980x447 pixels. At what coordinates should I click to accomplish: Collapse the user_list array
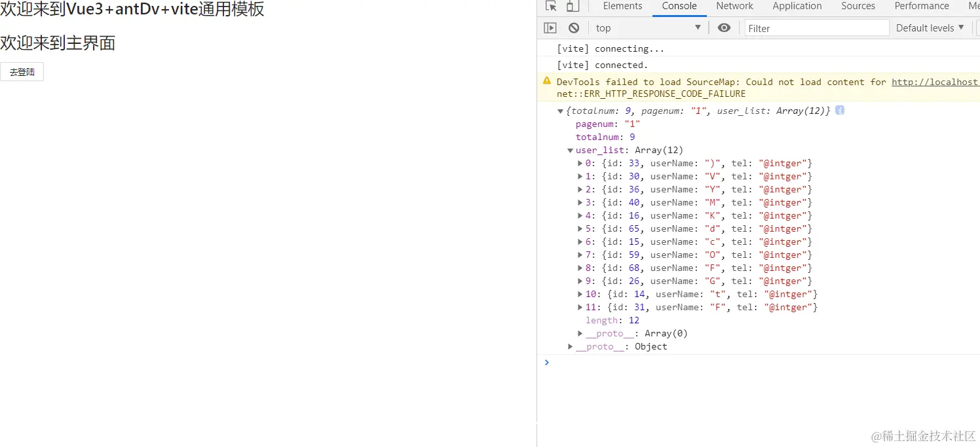pos(571,151)
